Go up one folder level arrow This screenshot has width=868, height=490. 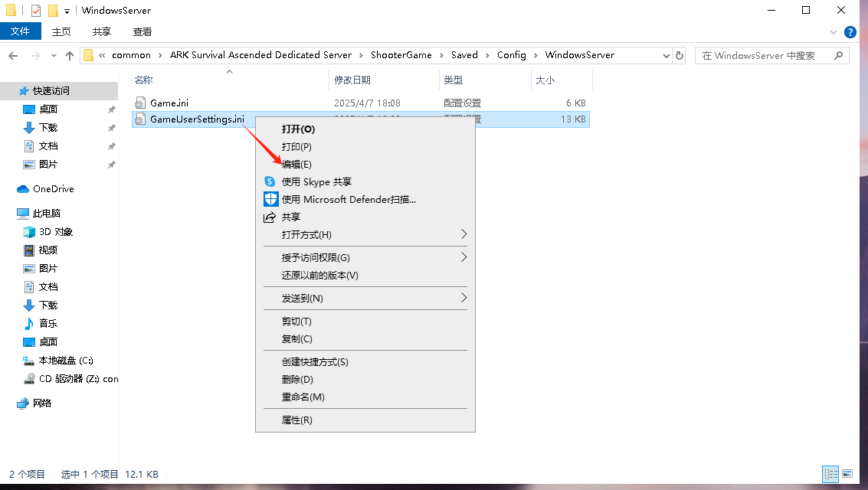69,55
